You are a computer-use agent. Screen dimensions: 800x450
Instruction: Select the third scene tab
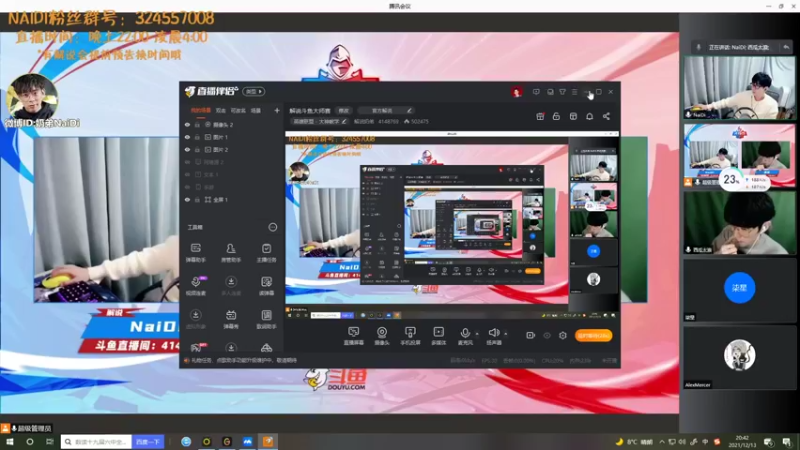click(238, 110)
